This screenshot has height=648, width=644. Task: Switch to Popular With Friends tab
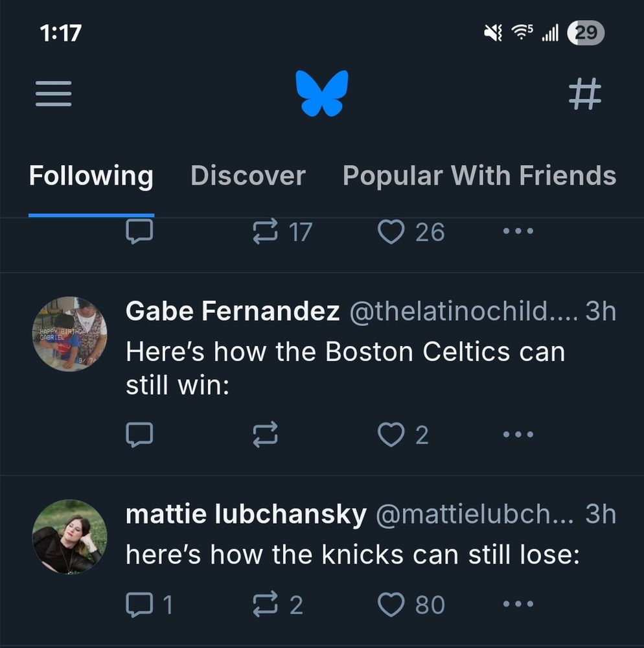479,176
